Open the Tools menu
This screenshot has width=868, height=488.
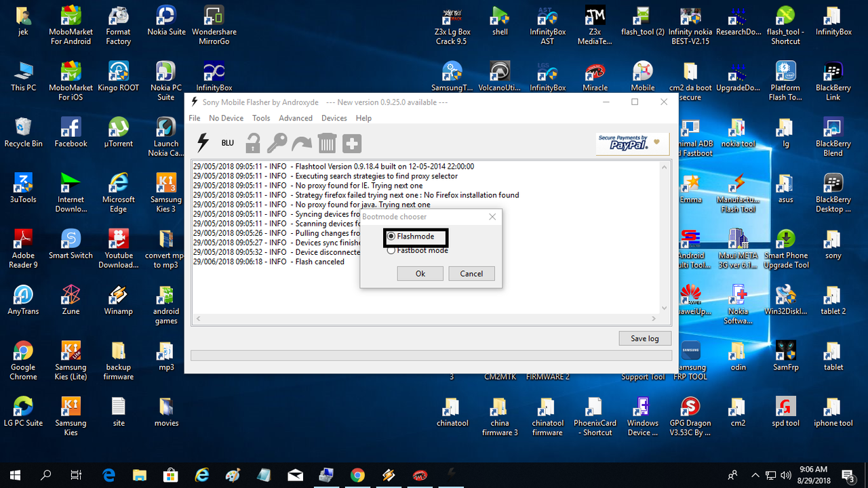[261, 118]
